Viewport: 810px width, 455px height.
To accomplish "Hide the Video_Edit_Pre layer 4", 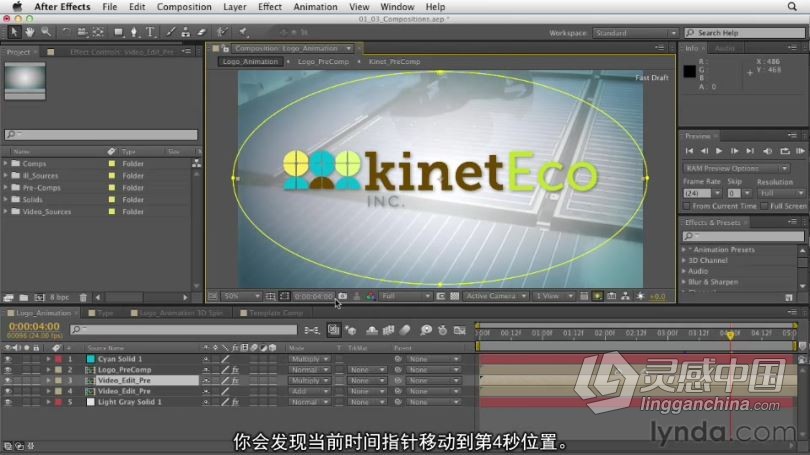I will coord(8,391).
